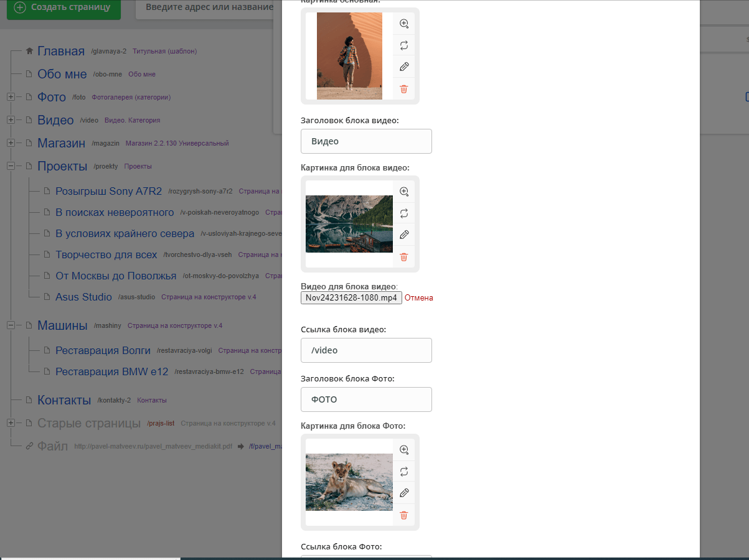The image size is (749, 560).
Task: Click the home icon beside Главная
Action: coord(29,51)
